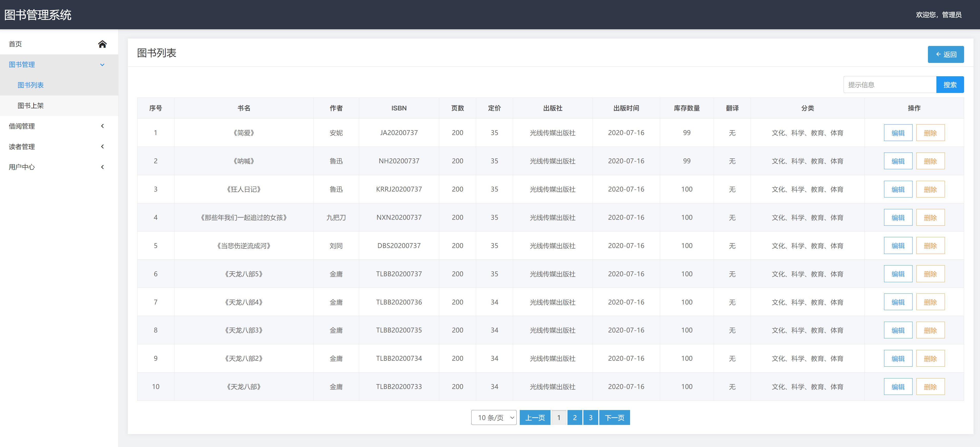Expand the 用户中心 menu chevron

pyautogui.click(x=102, y=167)
